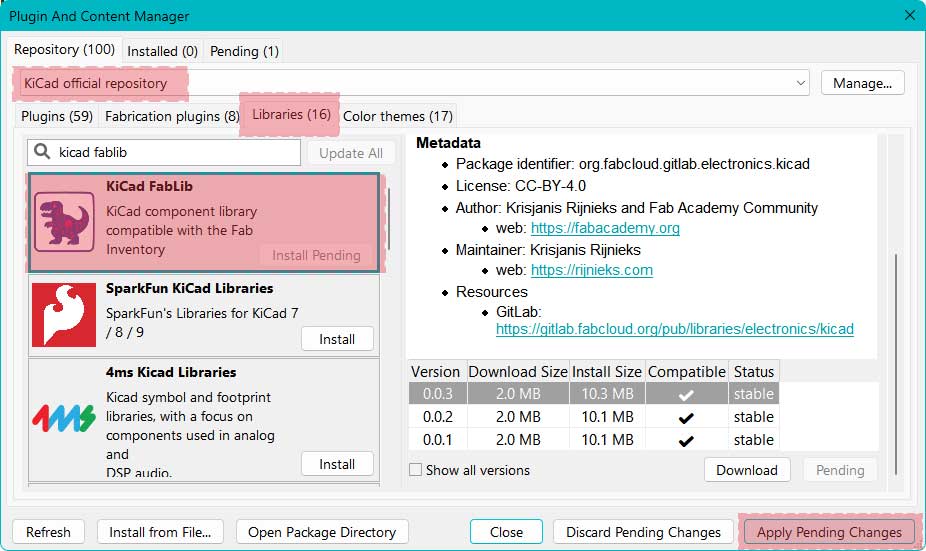The image size is (926, 551).
Task: Click the 4ms Kicad Libraries logo
Action: 64,418
